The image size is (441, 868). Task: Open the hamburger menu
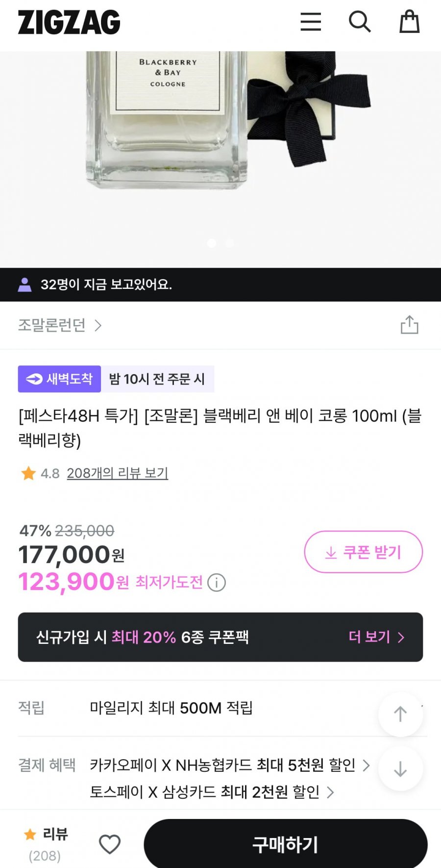coord(311,22)
